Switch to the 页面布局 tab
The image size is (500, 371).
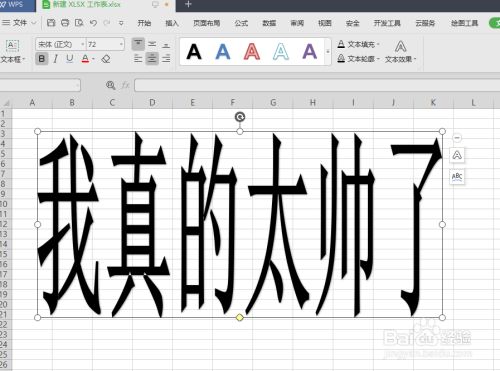point(207,23)
